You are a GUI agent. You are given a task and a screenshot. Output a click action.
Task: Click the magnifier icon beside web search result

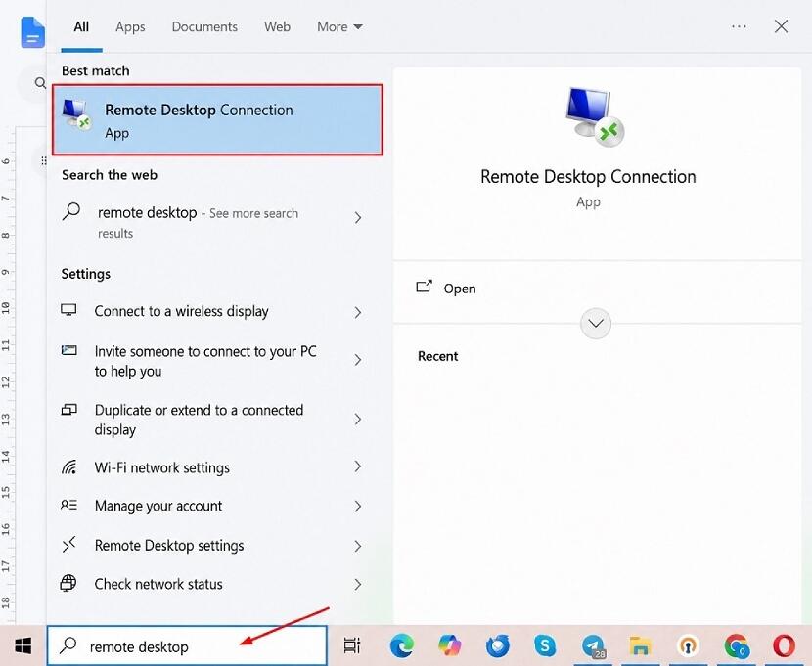click(x=71, y=211)
